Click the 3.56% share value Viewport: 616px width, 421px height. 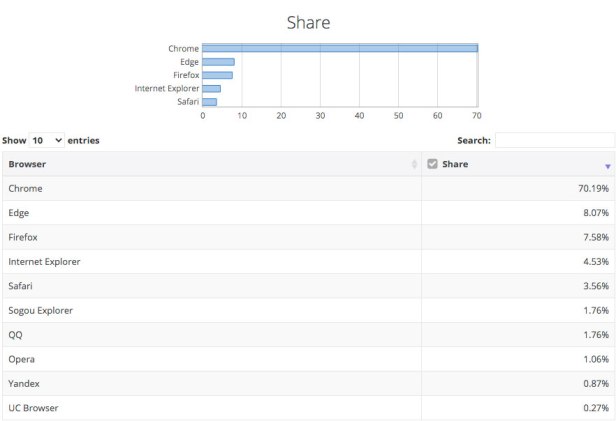pos(596,286)
